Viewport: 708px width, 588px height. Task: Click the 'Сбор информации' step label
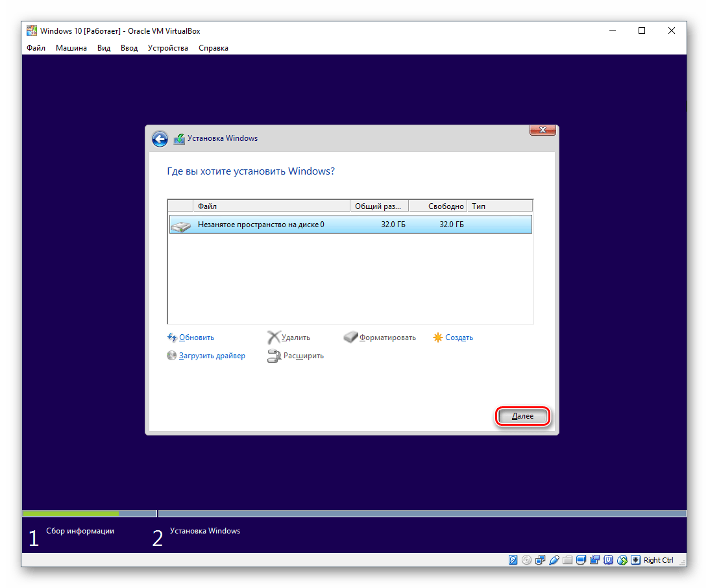pyautogui.click(x=80, y=531)
